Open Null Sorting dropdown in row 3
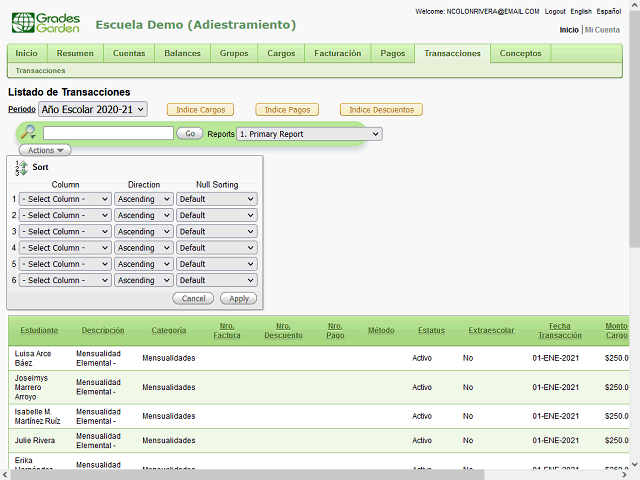 216,232
